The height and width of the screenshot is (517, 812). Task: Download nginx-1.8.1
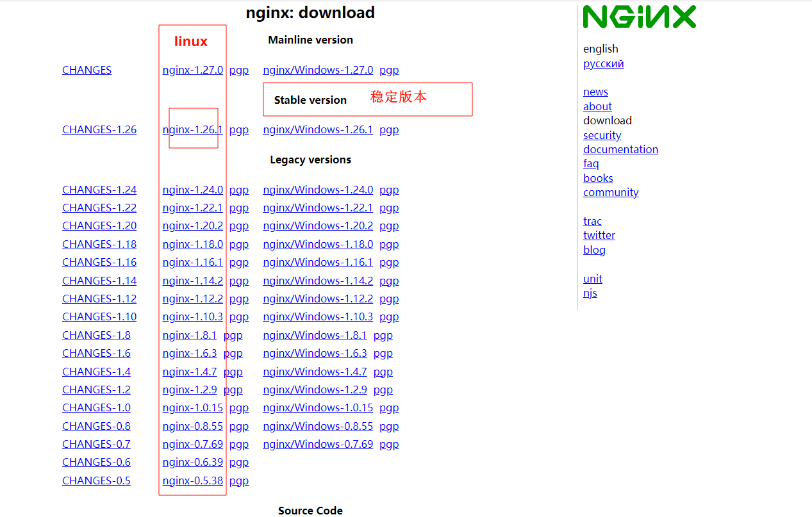coord(190,335)
